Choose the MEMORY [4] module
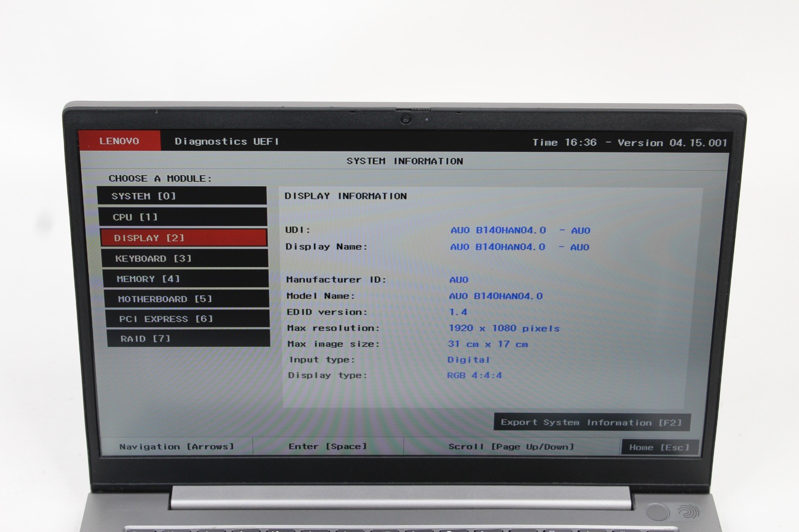The width and height of the screenshot is (799, 532). tap(186, 278)
